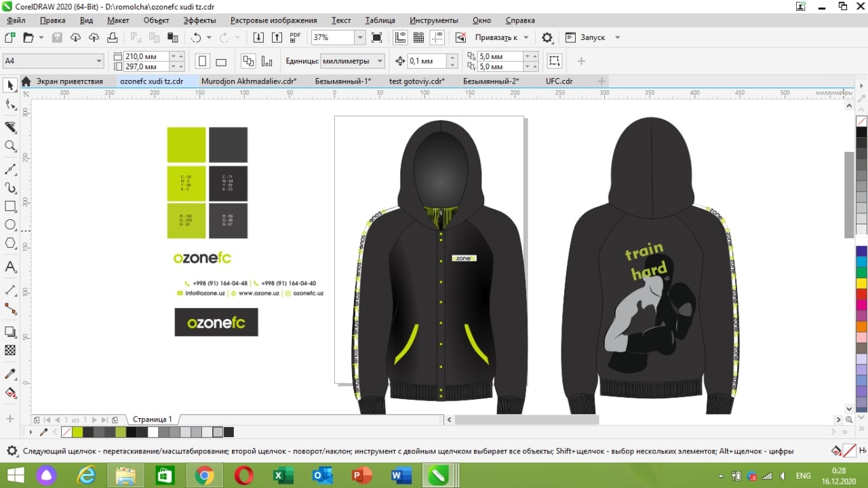Open a file with folder icon
The image size is (868, 488).
click(28, 37)
